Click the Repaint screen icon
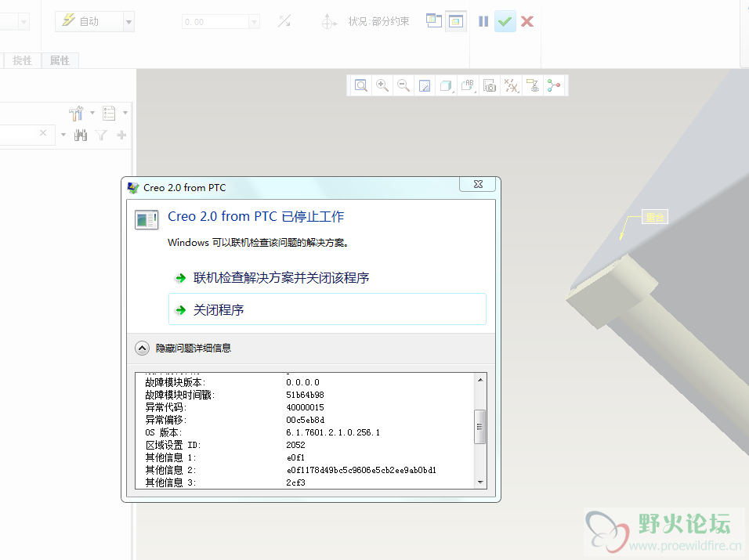This screenshot has height=560, width=749. [x=425, y=86]
